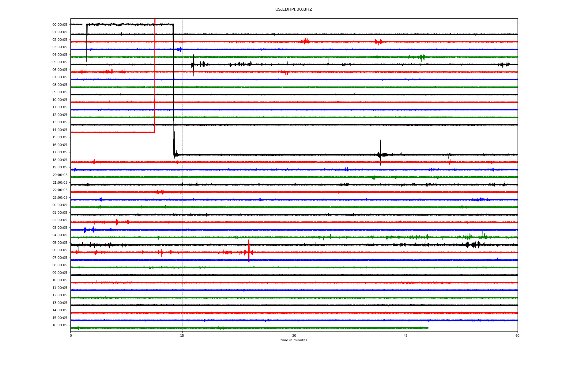
Task: Select the 19:00:05 row label
Action: pos(60,167)
